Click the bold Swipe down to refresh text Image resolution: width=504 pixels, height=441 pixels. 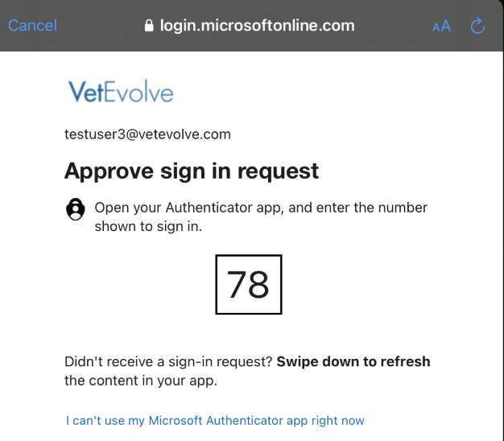click(x=353, y=361)
